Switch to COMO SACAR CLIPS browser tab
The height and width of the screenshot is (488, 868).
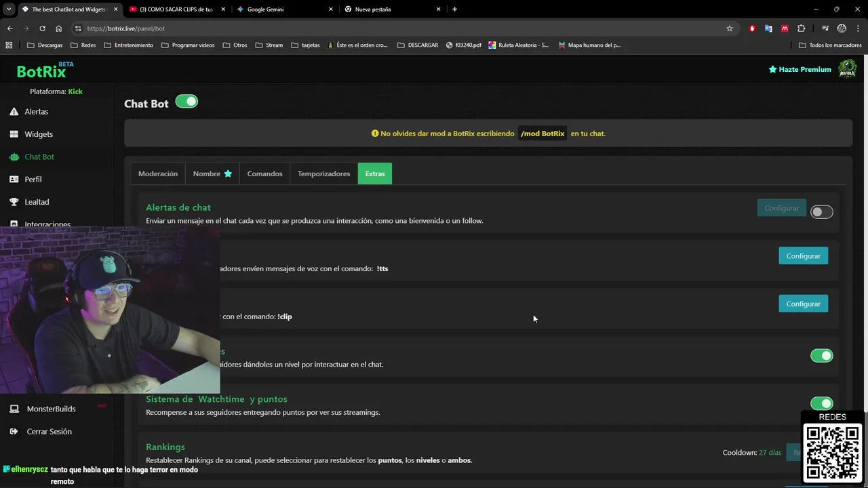176,9
